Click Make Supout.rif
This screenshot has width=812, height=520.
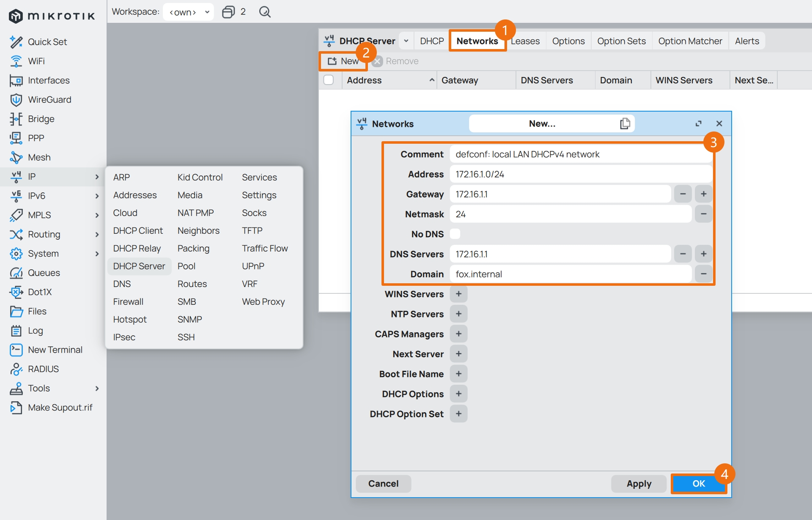click(x=60, y=408)
